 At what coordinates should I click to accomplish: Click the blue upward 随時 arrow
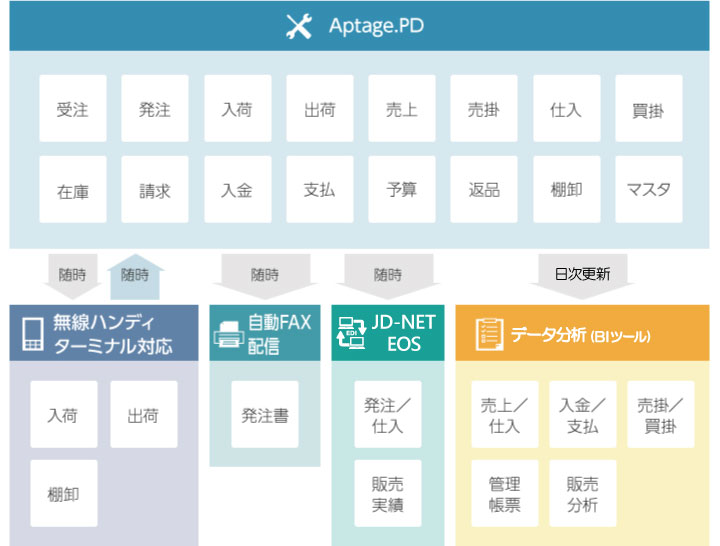point(135,276)
